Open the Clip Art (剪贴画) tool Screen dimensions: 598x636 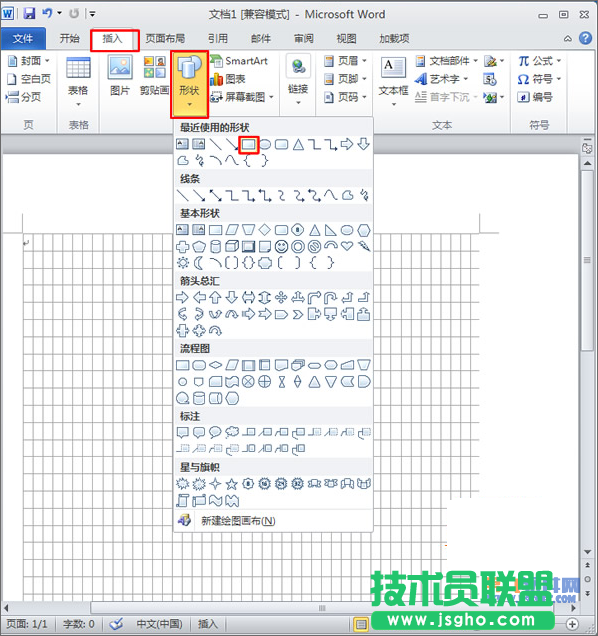coord(154,76)
